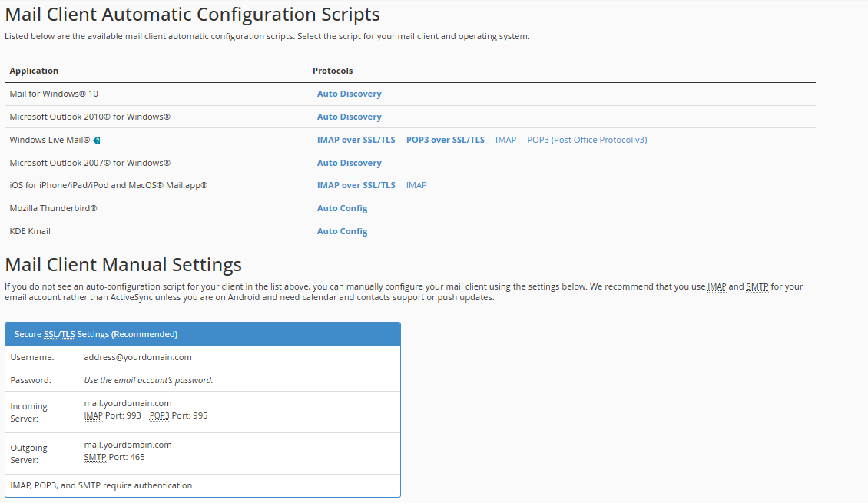This screenshot has height=503, width=868.
Task: Click the IMAP Port 993 term under Incoming Server
Action: pos(92,415)
